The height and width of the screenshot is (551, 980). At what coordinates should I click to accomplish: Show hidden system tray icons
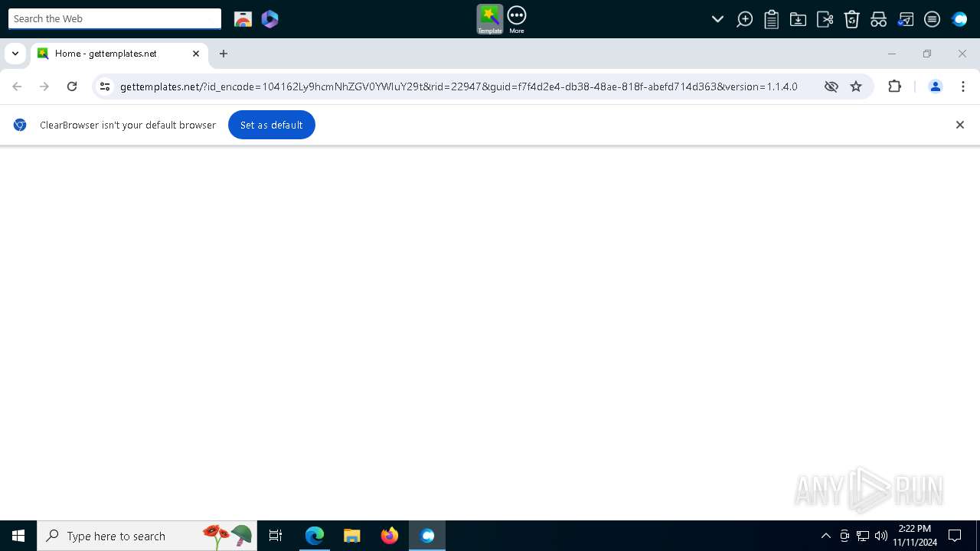pos(825,536)
